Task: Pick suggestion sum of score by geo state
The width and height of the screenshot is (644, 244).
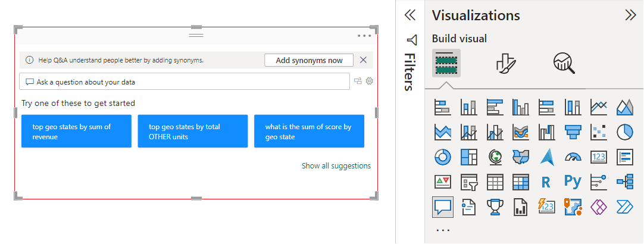Action: [310, 132]
